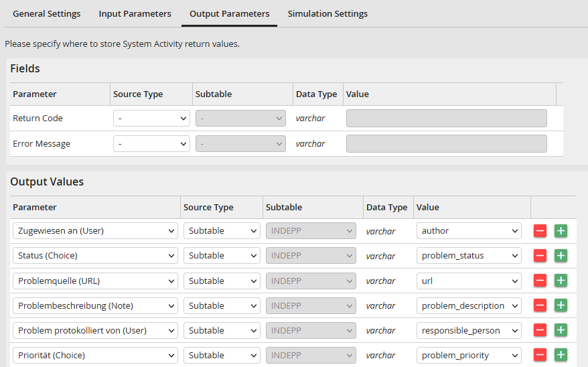
Task: Open the Problemquelle (URL) parameter dropdown
Action: (95, 281)
